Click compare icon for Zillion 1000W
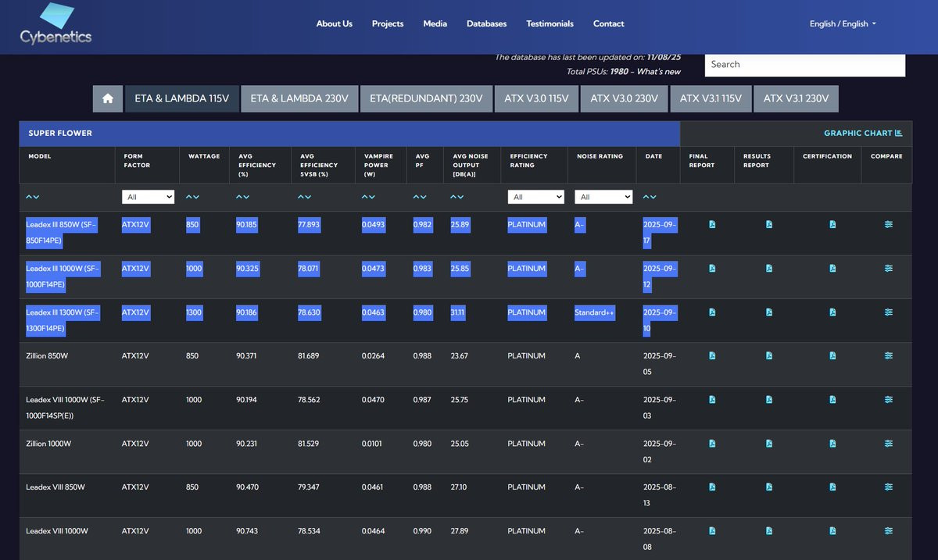The image size is (938, 560). click(889, 444)
